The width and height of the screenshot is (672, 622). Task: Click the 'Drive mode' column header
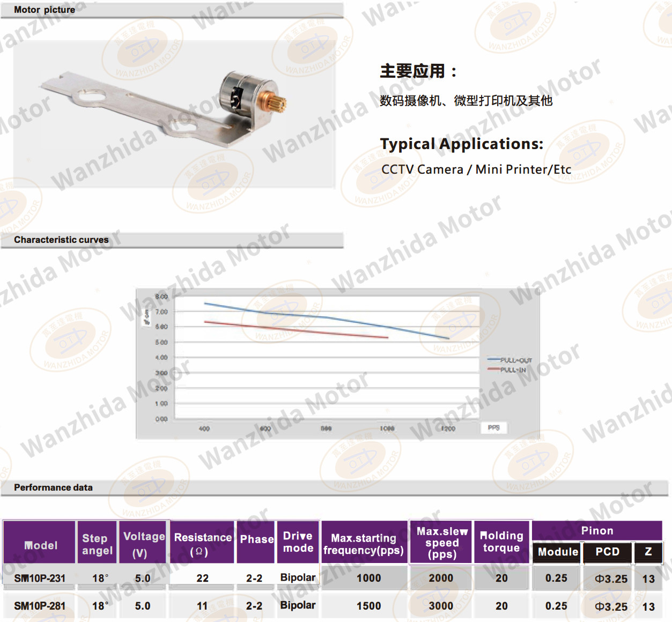pyautogui.click(x=298, y=543)
